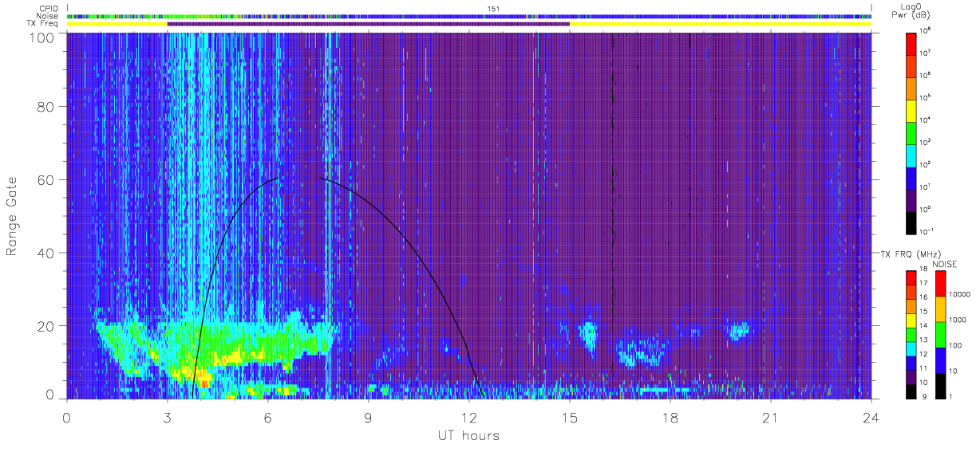The height and width of the screenshot is (452, 980).
Task: Click the '100' label on NOISE scale
Action: tap(954, 347)
